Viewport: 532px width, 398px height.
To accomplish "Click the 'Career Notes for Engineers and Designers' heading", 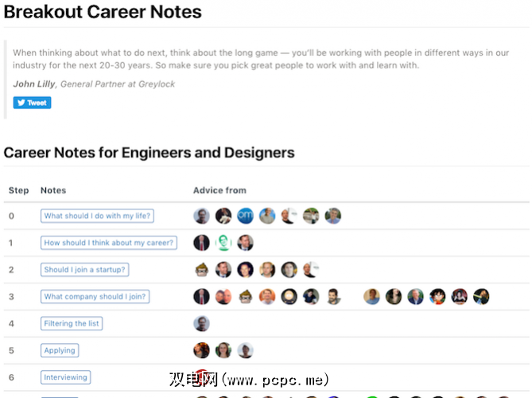I will (x=149, y=153).
